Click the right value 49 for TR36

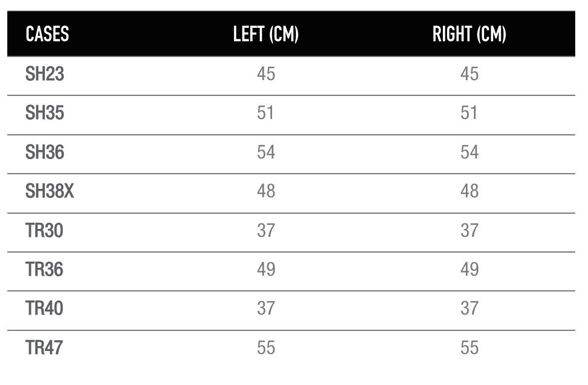(x=470, y=269)
